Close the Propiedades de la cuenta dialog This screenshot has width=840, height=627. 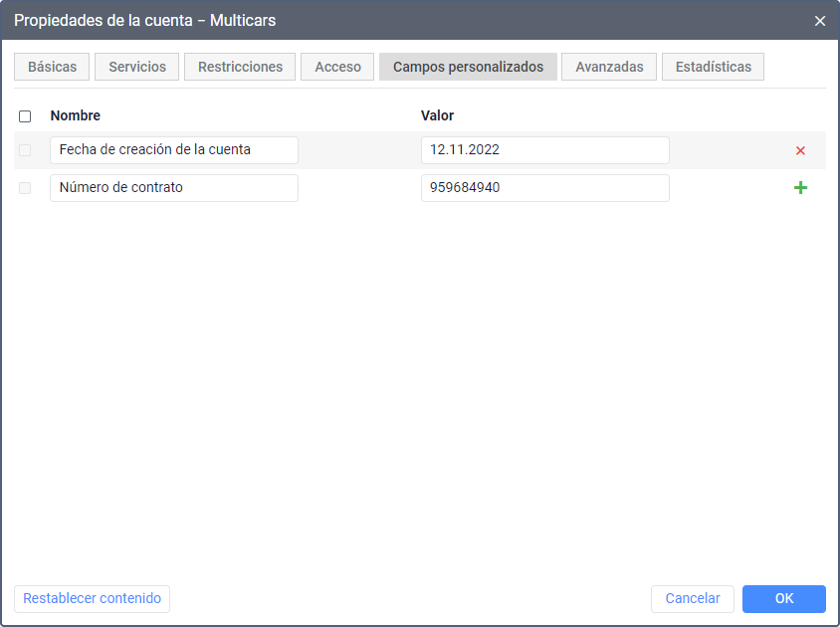(820, 21)
